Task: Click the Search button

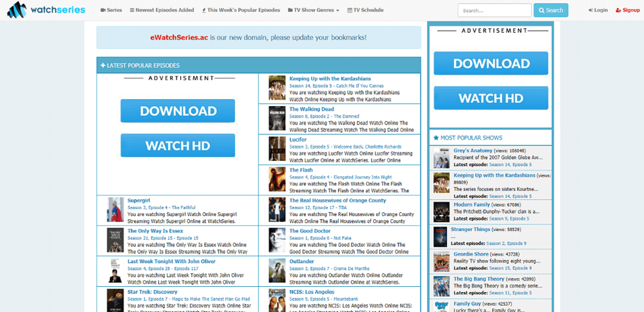Action: click(551, 10)
